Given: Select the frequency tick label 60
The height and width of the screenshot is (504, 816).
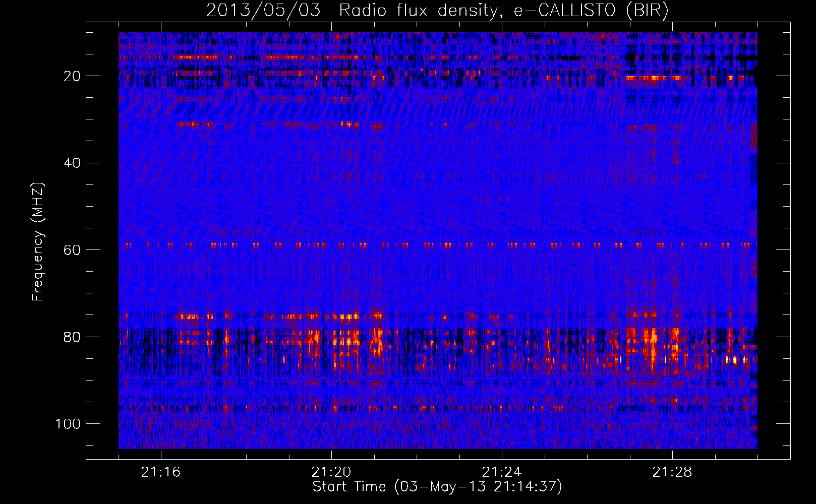Looking at the screenshot, I should [72, 250].
